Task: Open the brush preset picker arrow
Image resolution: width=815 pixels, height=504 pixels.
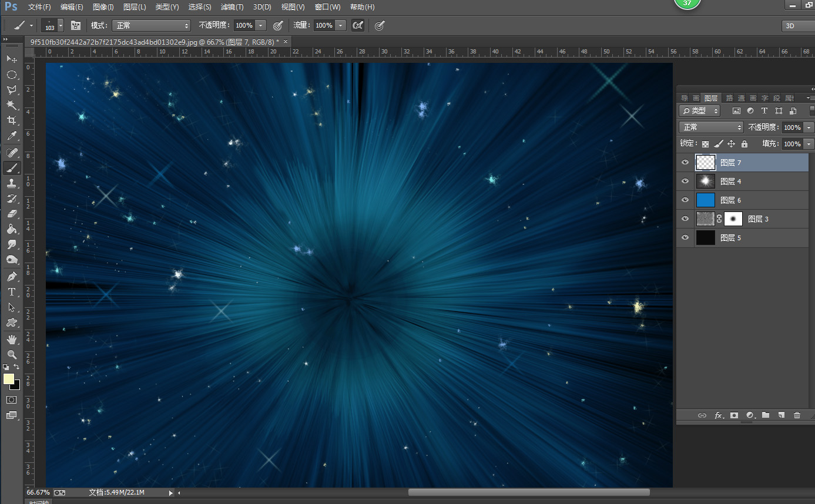Action: tap(60, 25)
